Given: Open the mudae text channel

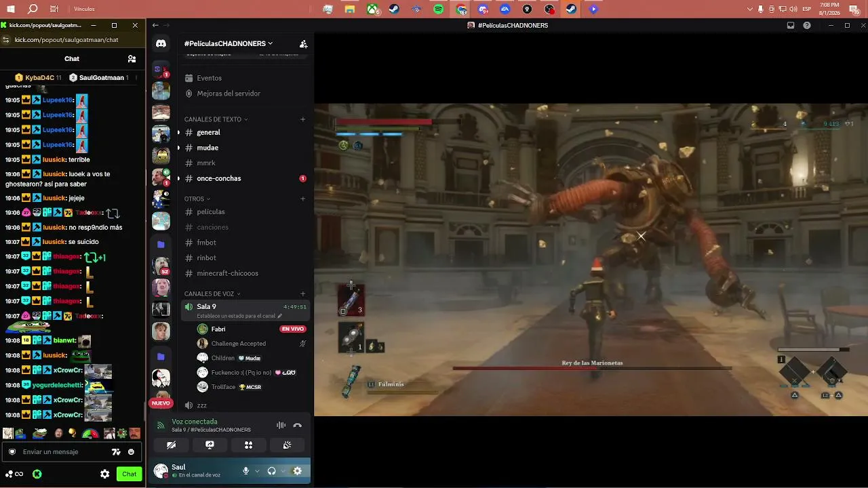Looking at the screenshot, I should 245,148.
